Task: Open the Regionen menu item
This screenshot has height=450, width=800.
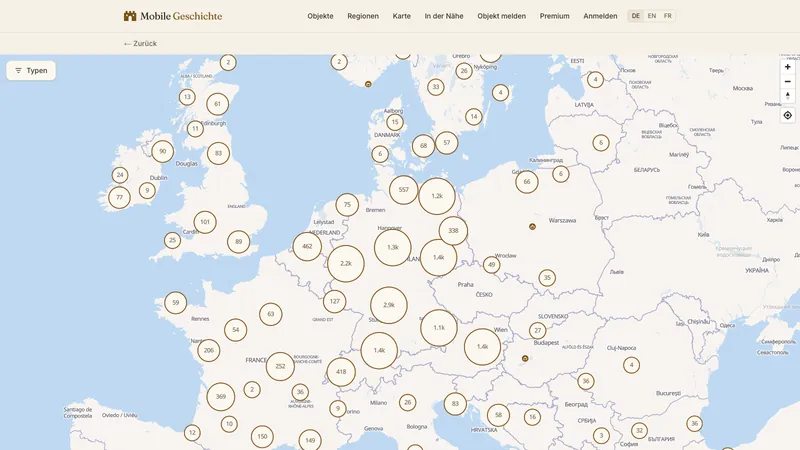Action: (363, 16)
